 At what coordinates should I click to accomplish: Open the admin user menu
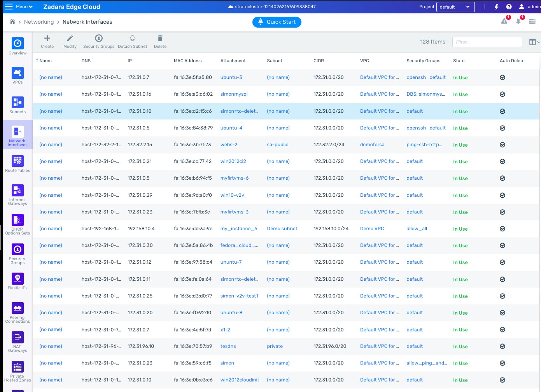click(530, 7)
